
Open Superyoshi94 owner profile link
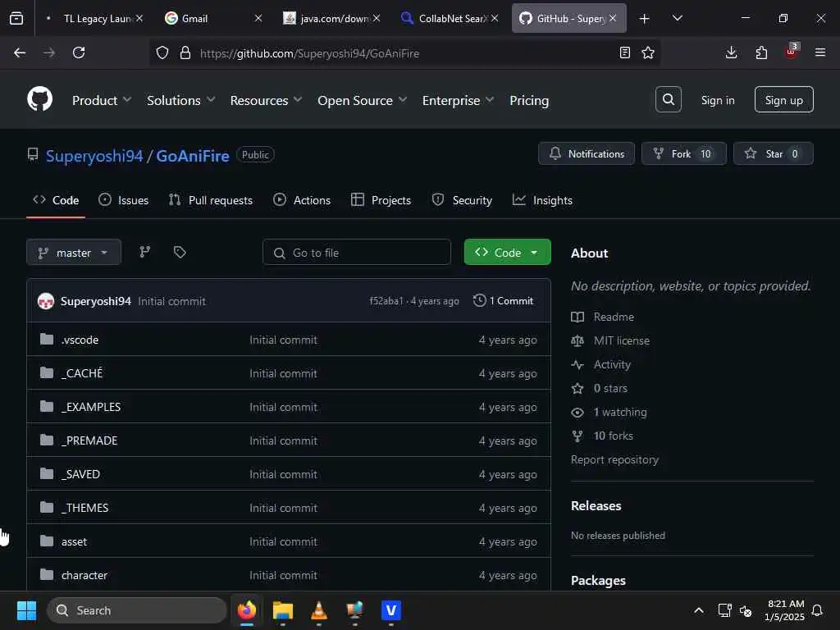pos(94,156)
